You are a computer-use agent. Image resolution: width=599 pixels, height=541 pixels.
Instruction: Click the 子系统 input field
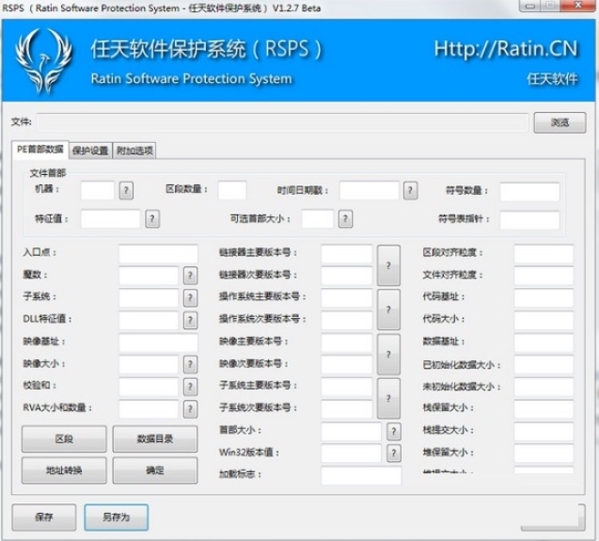click(x=149, y=298)
